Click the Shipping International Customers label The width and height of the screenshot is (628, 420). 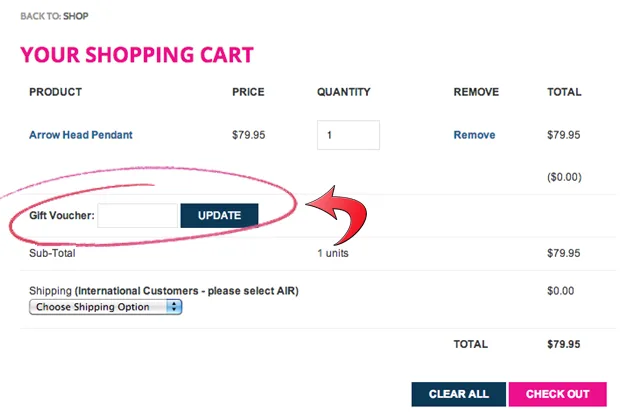(164, 291)
